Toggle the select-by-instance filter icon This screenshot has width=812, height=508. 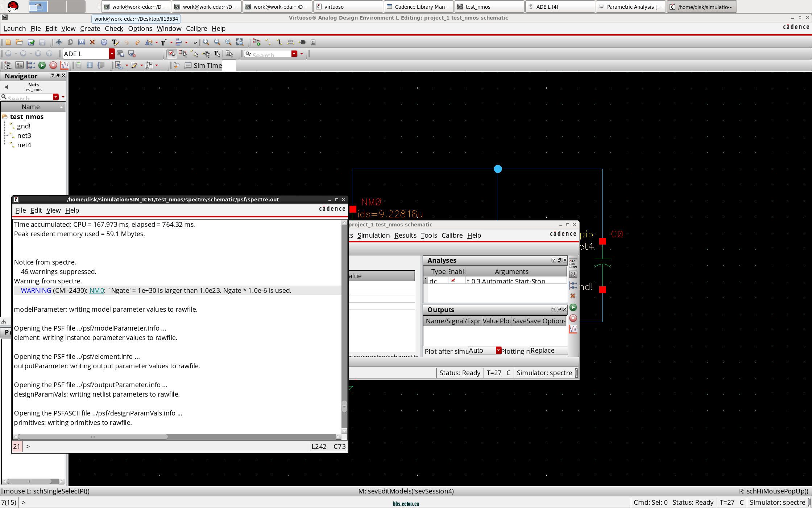click(183, 54)
